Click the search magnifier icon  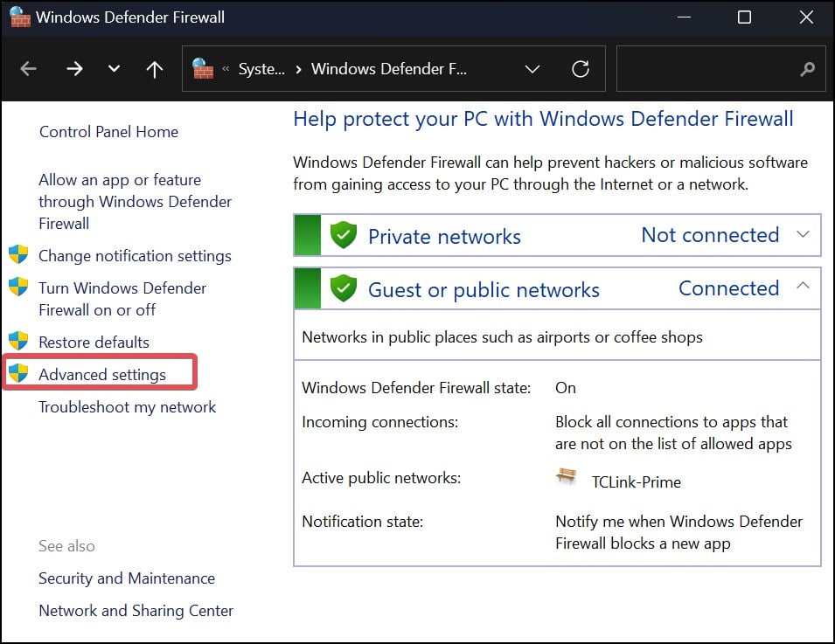pyautogui.click(x=807, y=69)
